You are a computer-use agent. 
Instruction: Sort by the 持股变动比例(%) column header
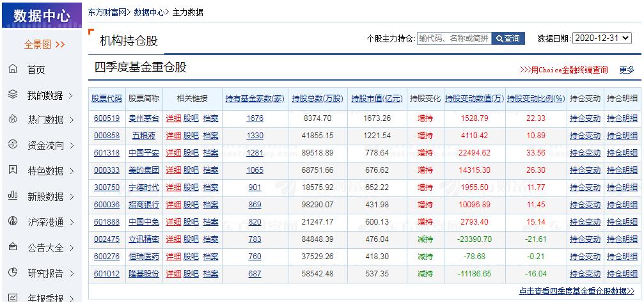coord(536,99)
